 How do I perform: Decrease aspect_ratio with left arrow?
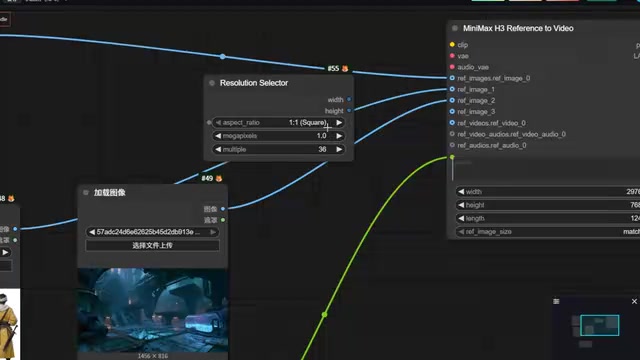point(218,122)
